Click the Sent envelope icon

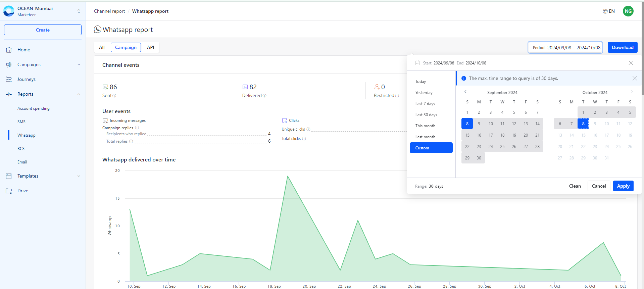(105, 87)
